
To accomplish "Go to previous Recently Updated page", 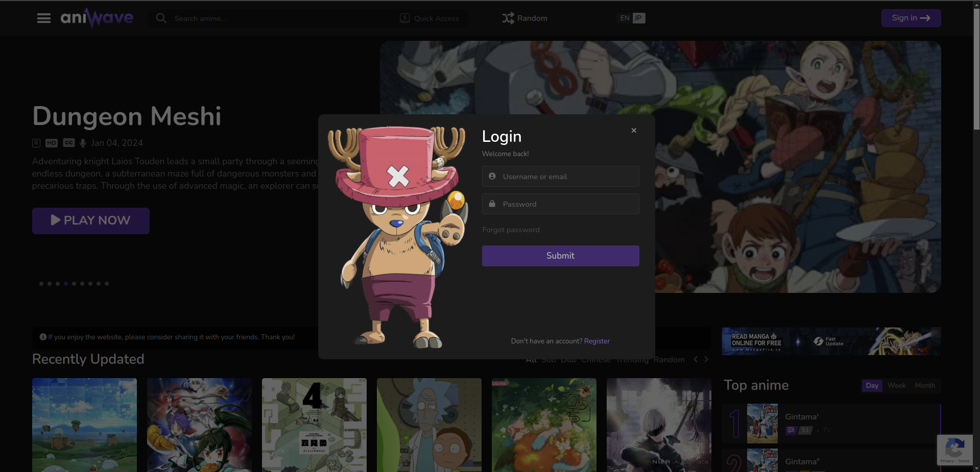I will coord(696,360).
